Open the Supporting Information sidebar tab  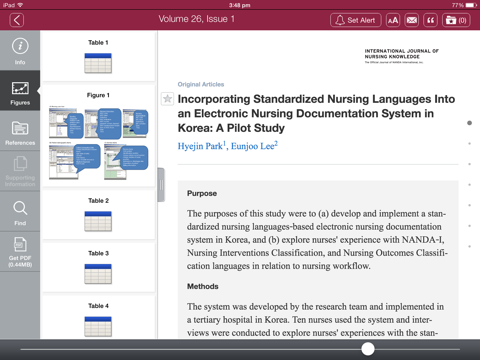20,171
